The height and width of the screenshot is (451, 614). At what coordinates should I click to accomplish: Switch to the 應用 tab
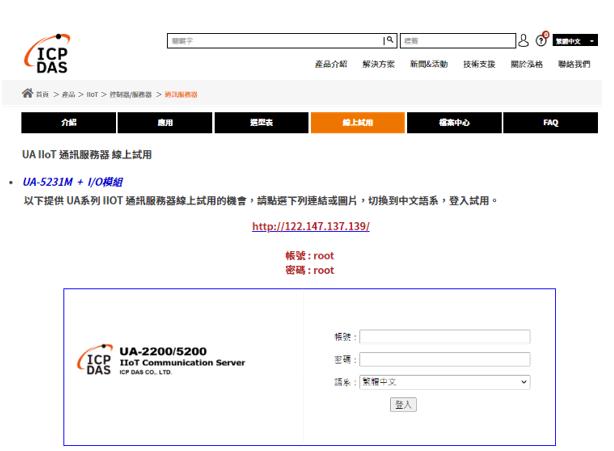[165, 123]
